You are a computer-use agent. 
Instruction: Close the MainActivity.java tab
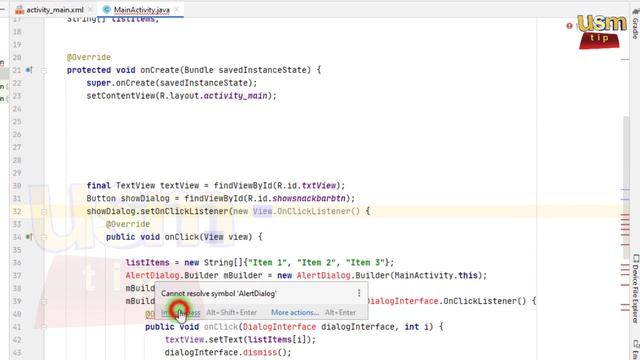[x=176, y=9]
